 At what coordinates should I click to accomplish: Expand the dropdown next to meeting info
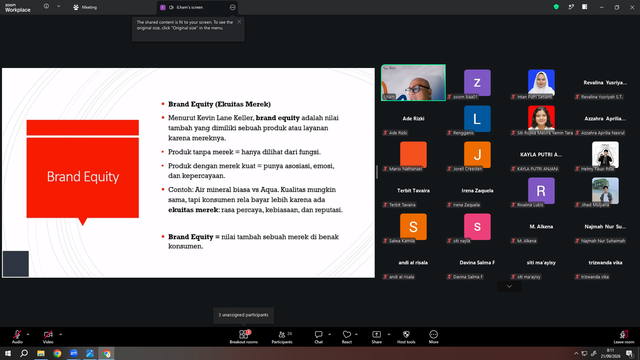click(x=58, y=7)
